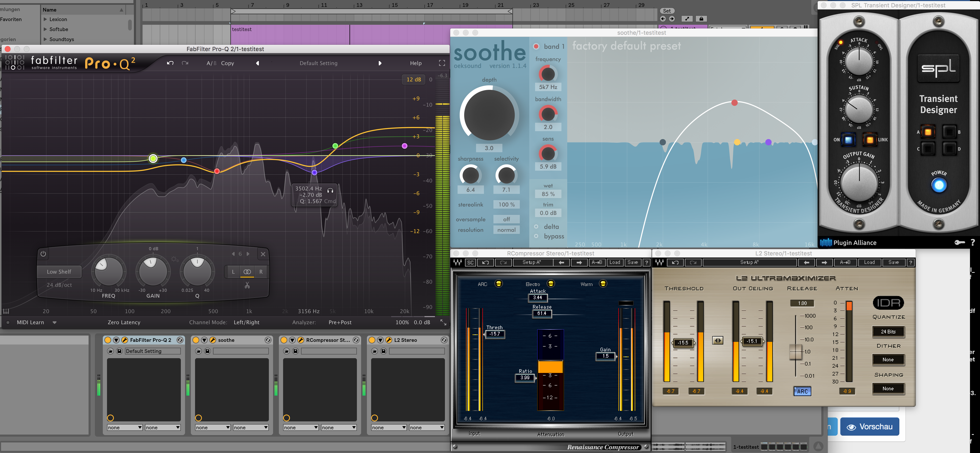The image size is (980, 453).
Task: Enable the soothe bypass radio button
Action: pyautogui.click(x=536, y=236)
